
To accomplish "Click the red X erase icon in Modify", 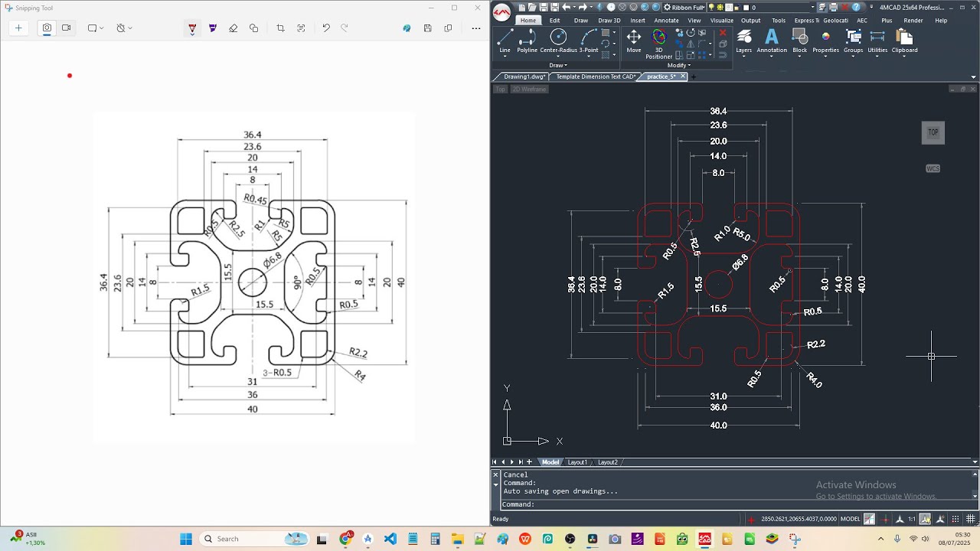I will point(723,33).
